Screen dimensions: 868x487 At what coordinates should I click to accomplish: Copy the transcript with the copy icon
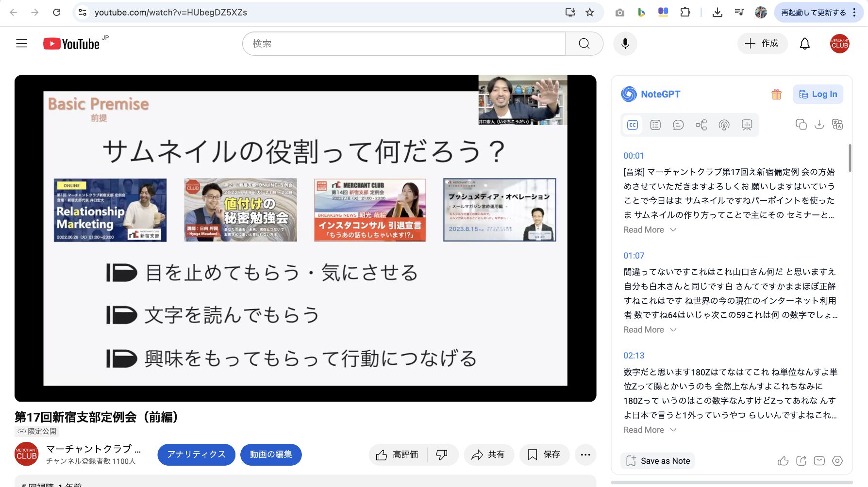point(801,125)
